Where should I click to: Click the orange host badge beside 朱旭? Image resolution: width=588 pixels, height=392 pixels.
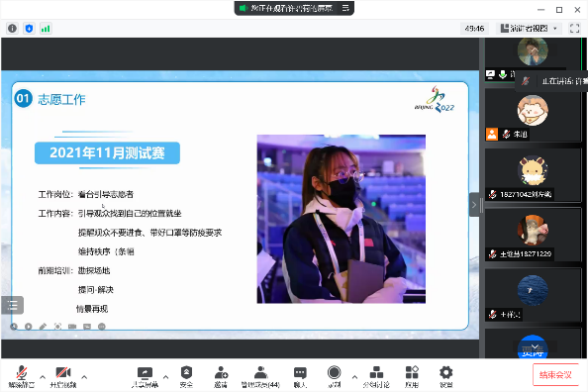492,134
